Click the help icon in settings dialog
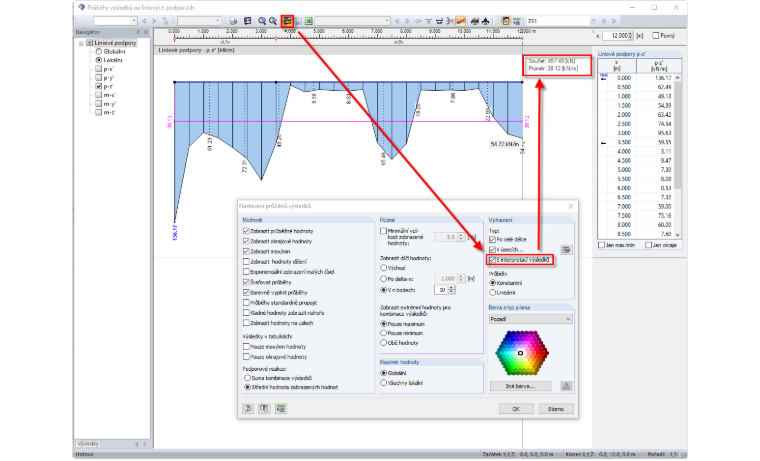Screen dimensions: 760x461 [x=248, y=409]
